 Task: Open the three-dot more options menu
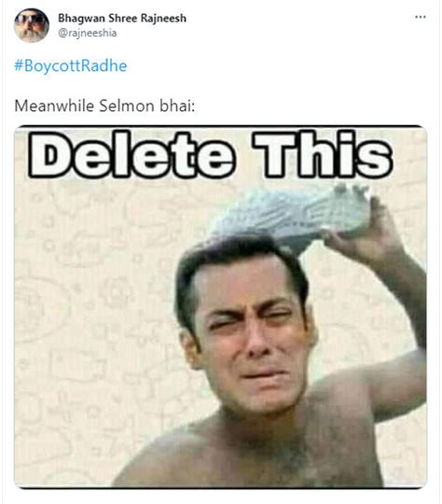pyautogui.click(x=421, y=17)
